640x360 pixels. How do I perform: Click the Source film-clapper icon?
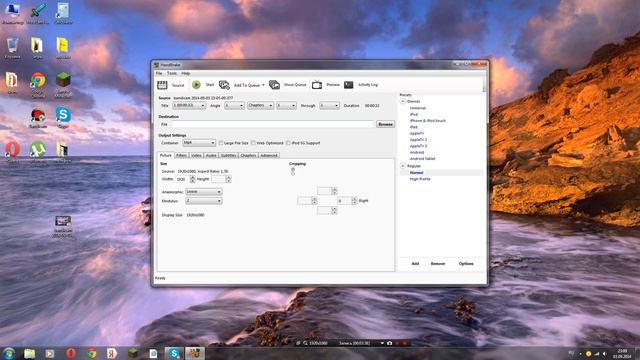[162, 85]
